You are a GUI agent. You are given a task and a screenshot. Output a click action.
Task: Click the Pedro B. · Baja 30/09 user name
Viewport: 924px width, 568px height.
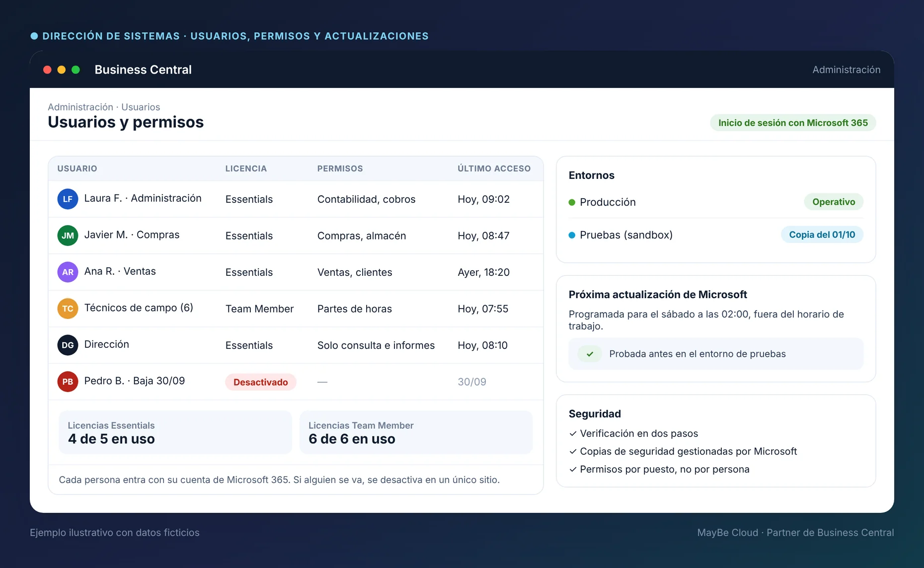(x=134, y=381)
